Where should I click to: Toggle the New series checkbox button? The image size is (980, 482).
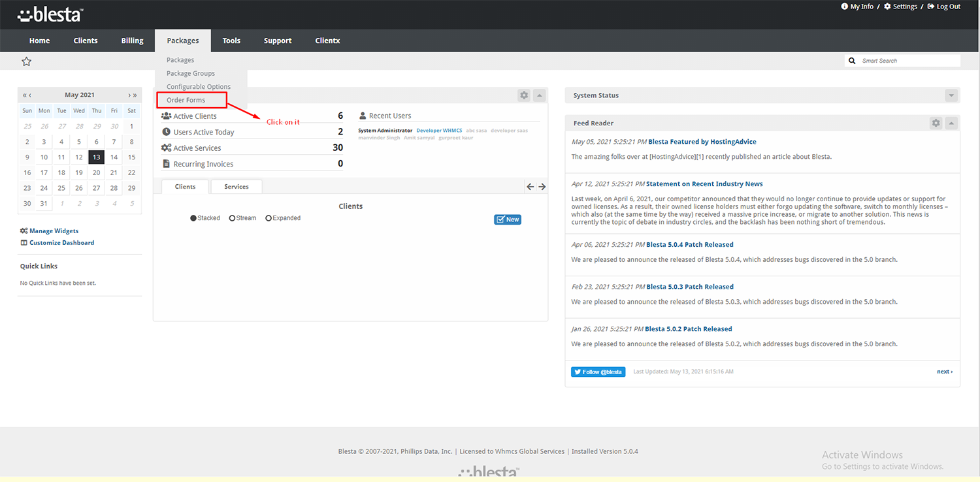[x=508, y=219]
